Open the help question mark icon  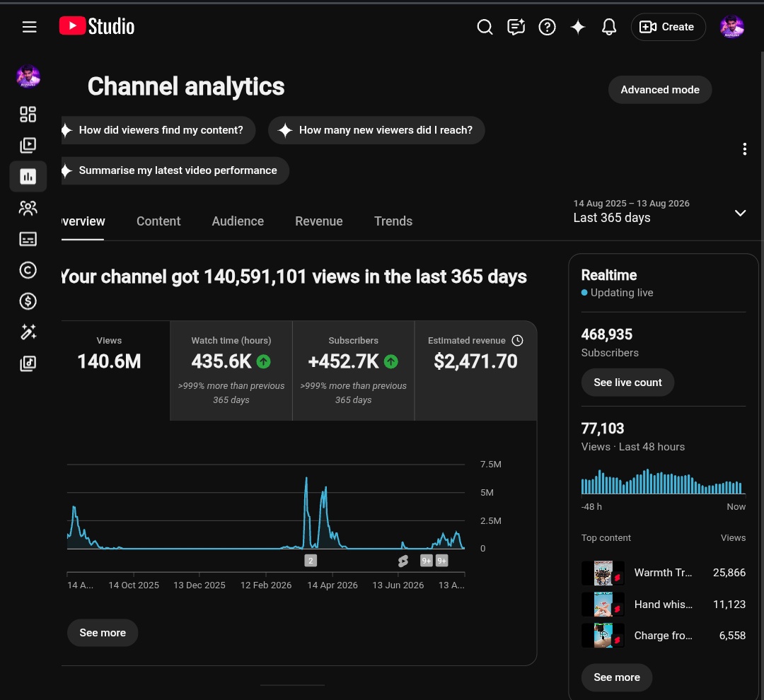(x=547, y=27)
